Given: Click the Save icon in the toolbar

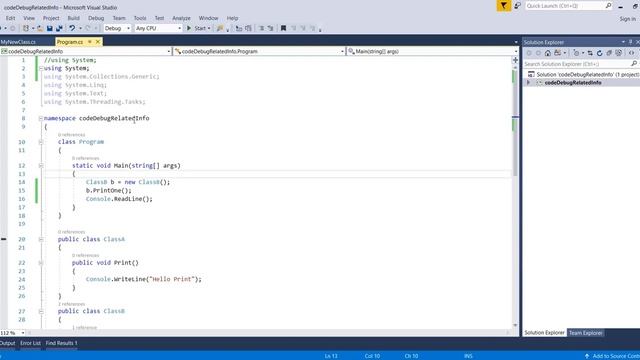Looking at the screenshot, I should coord(49,29).
